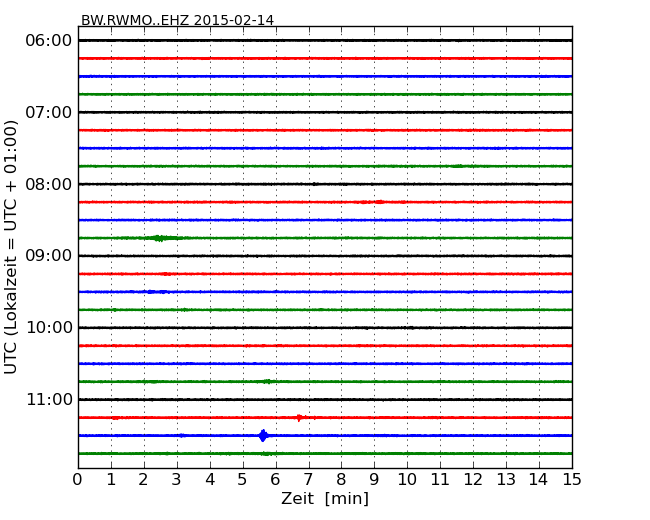Select the 06:00 time label
650x520 pixels.
point(49,41)
